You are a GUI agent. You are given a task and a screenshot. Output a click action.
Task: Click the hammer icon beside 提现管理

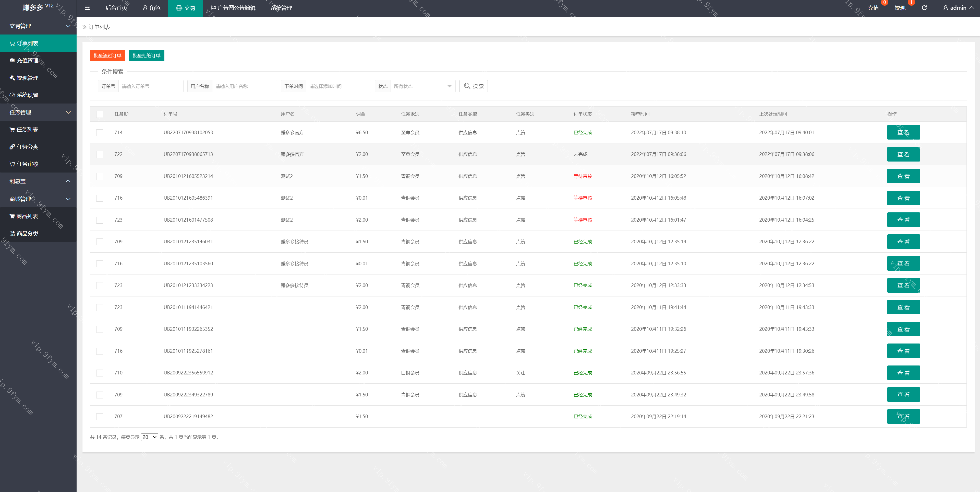pyautogui.click(x=12, y=78)
